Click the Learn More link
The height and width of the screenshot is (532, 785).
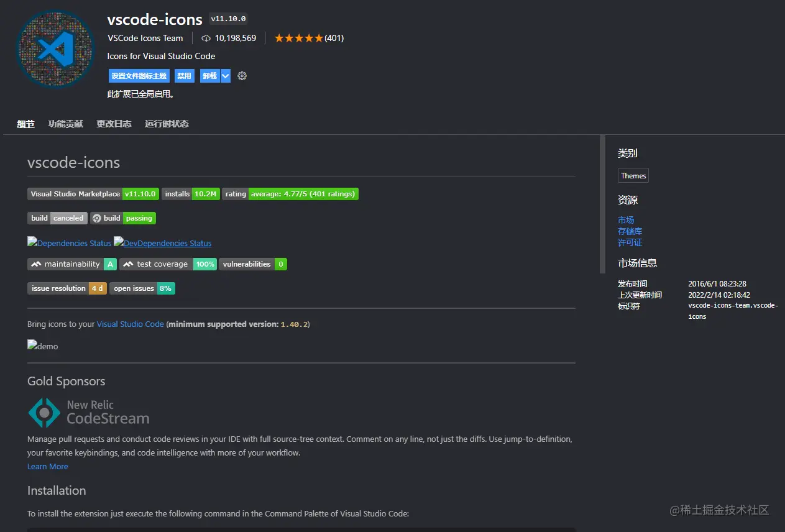pos(48,467)
